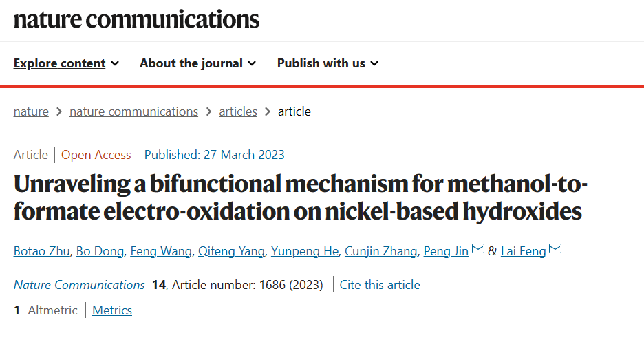Open author Botao Zhu's profile
The height and width of the screenshot is (342, 644).
[x=41, y=251]
